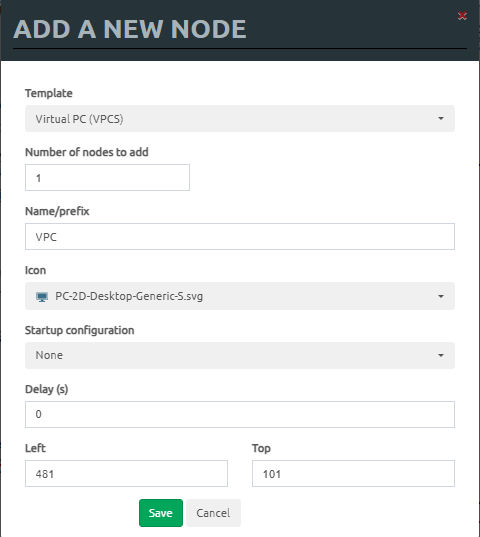This screenshot has height=537, width=480.
Task: Focus the Top position field with 101
Action: (353, 474)
